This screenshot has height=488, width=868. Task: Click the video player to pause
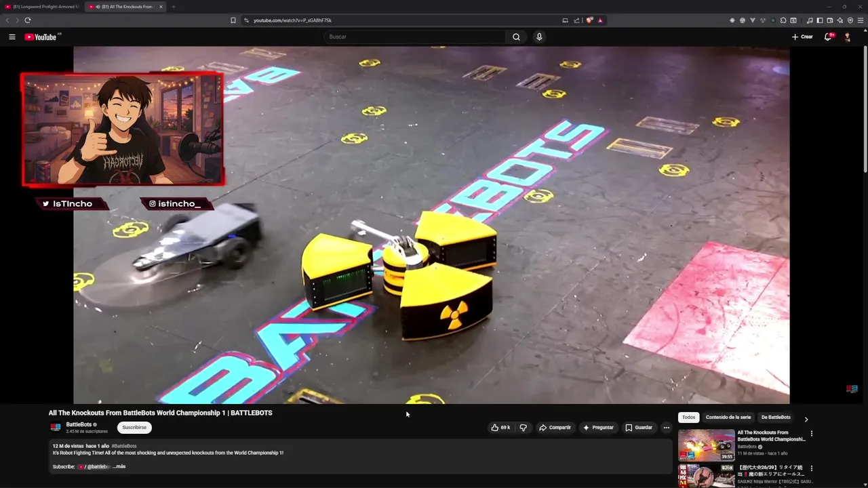click(x=431, y=225)
